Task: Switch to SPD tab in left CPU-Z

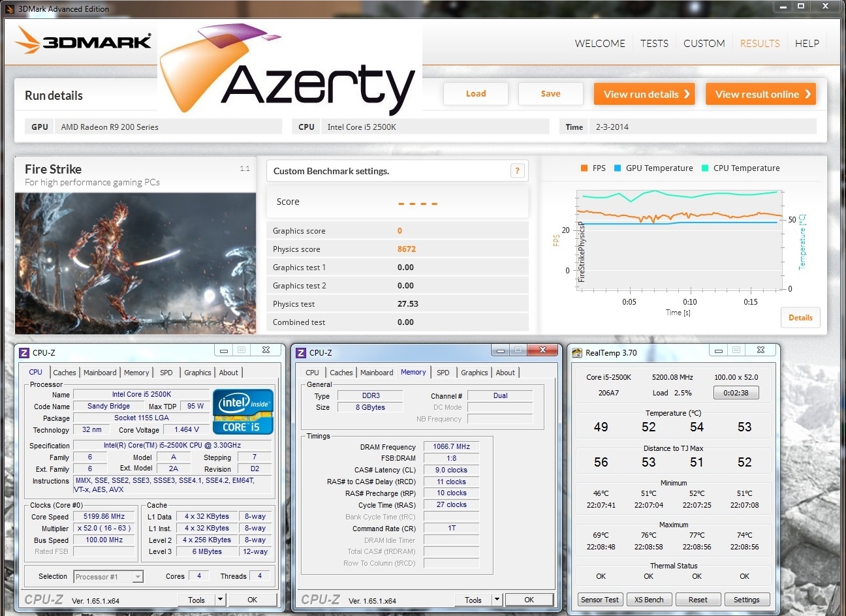Action: point(166,373)
